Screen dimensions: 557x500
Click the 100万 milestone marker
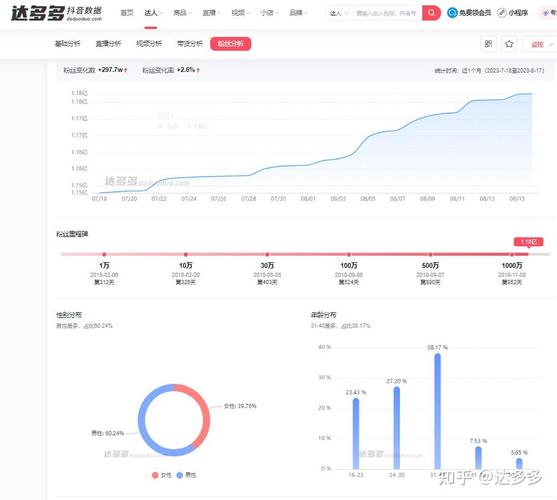(x=349, y=255)
